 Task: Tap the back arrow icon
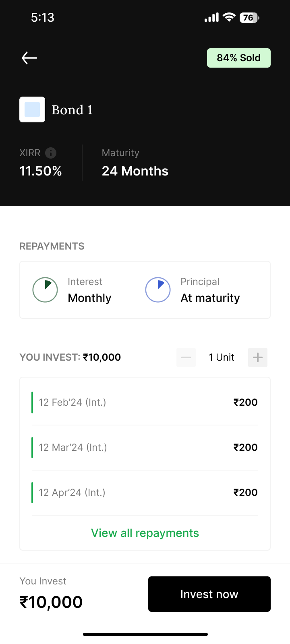coord(29,58)
